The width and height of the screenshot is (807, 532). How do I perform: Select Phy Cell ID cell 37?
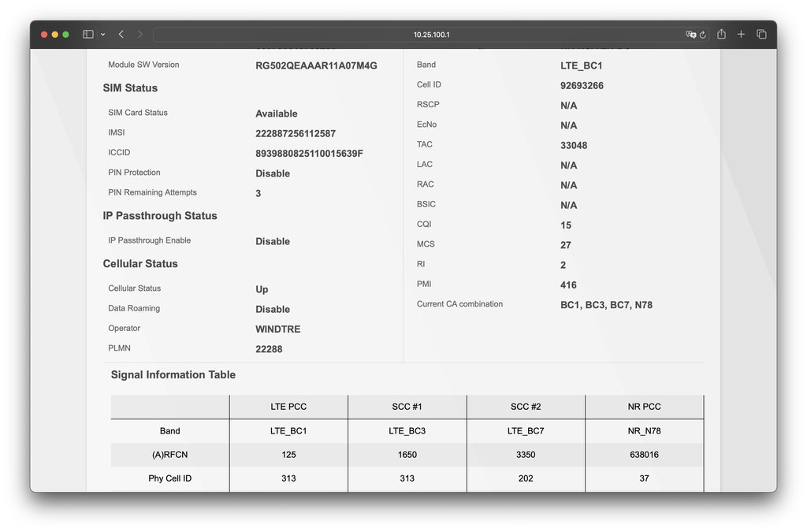click(644, 478)
